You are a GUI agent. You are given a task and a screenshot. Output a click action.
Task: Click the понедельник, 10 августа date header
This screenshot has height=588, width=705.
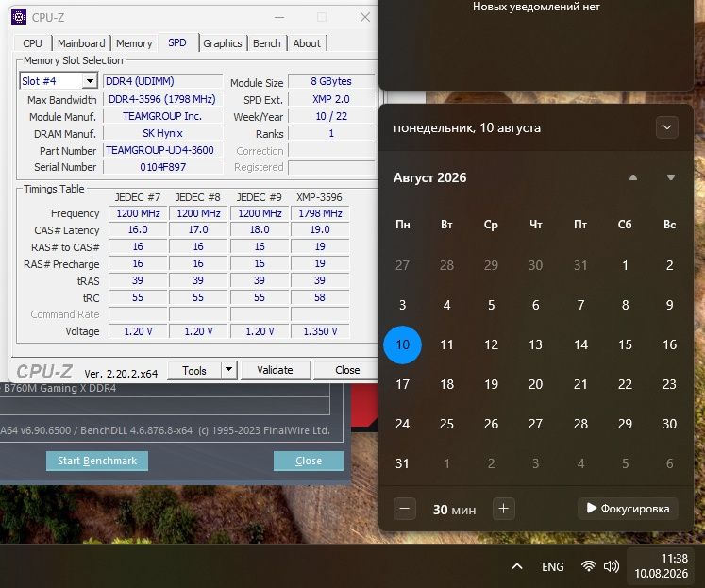tap(467, 128)
